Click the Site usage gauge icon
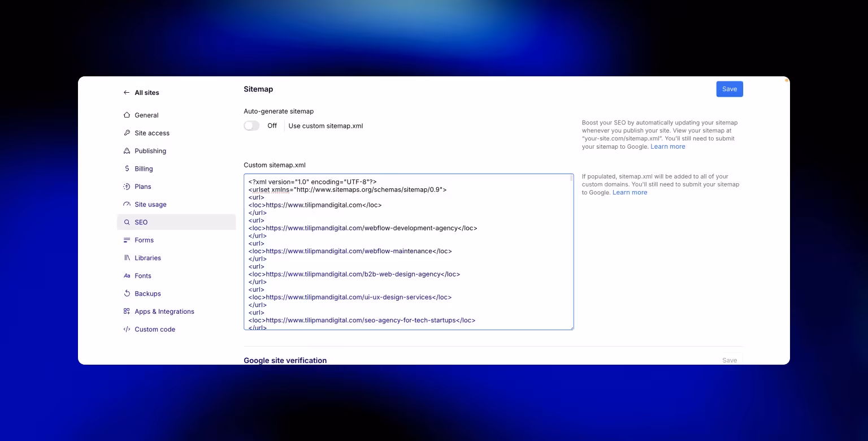The width and height of the screenshot is (868, 441). click(127, 204)
